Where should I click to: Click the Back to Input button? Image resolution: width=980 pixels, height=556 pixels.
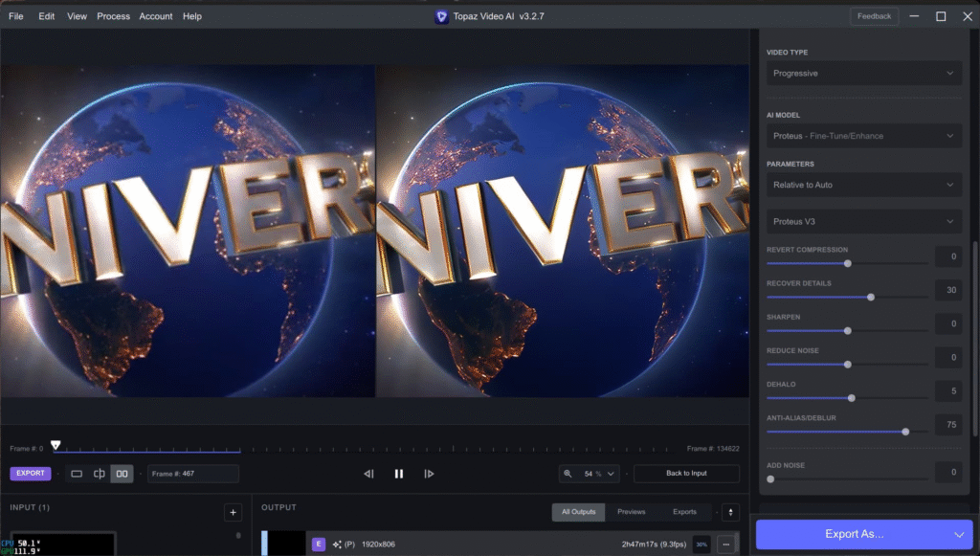(686, 474)
